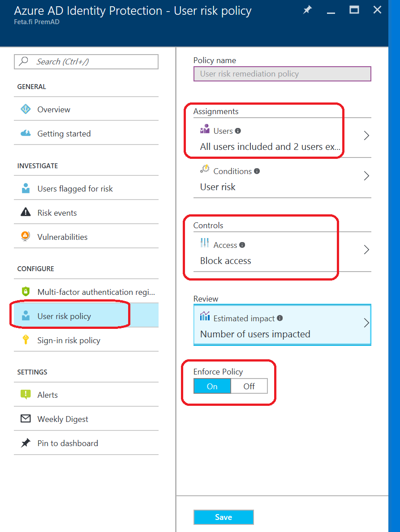Screen dimensions: 400x532
Task: Expand the Access control with its chevron
Action: pos(366,249)
